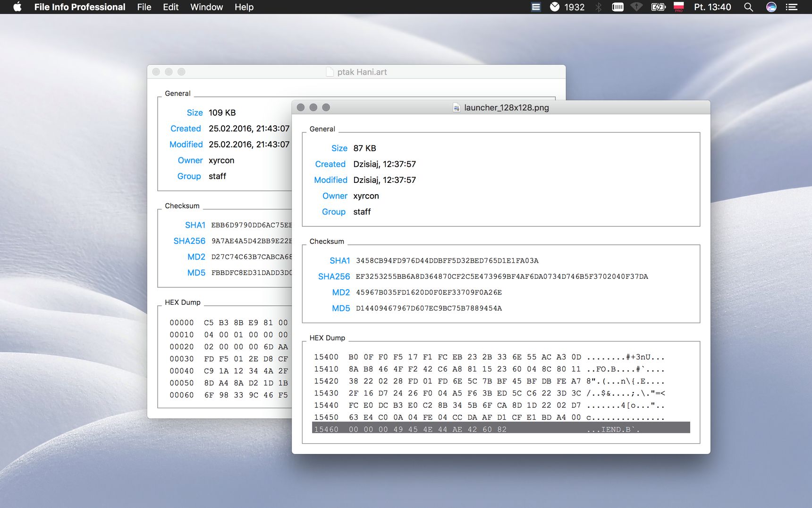Image resolution: width=812 pixels, height=508 pixels.
Task: Open the Wi-Fi status menu
Action: point(637,7)
